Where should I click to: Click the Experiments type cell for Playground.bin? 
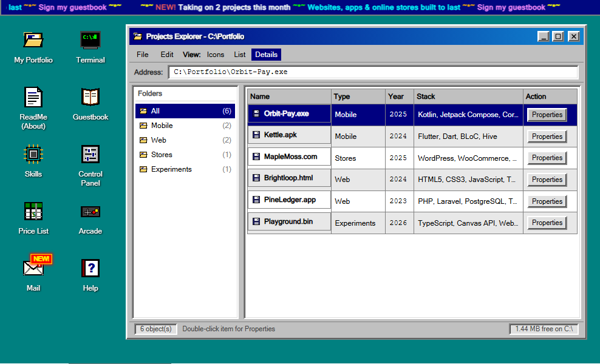[358, 223]
